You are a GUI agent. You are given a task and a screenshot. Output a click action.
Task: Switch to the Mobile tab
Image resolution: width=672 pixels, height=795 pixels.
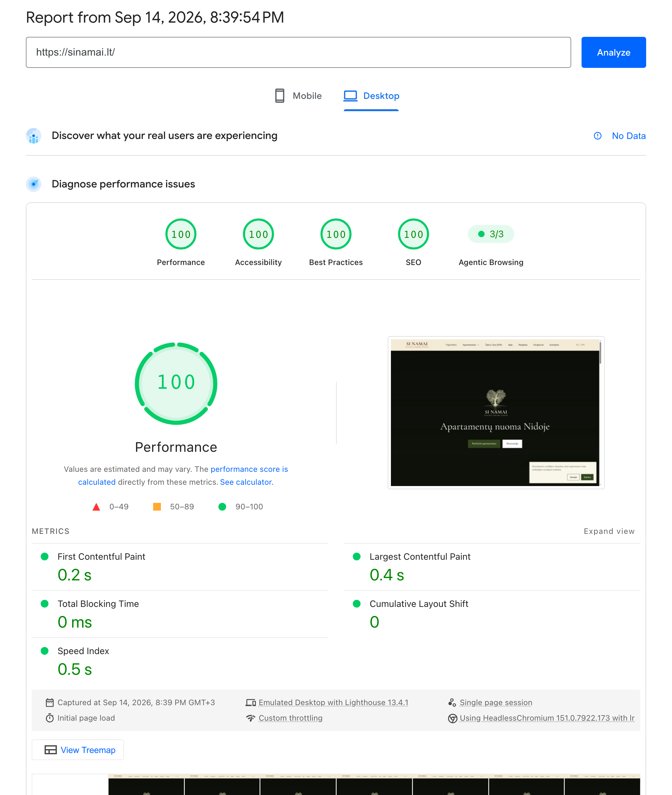pyautogui.click(x=298, y=96)
